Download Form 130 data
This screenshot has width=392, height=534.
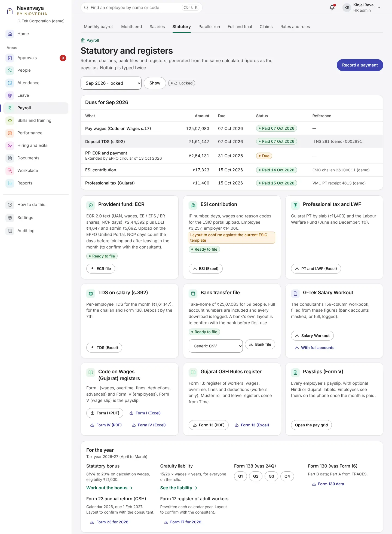pyautogui.click(x=328, y=484)
